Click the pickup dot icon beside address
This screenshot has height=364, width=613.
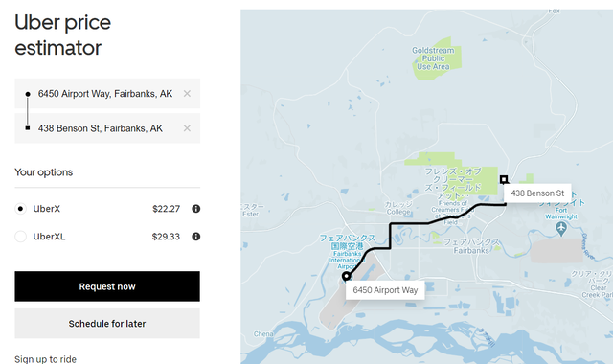coord(28,94)
